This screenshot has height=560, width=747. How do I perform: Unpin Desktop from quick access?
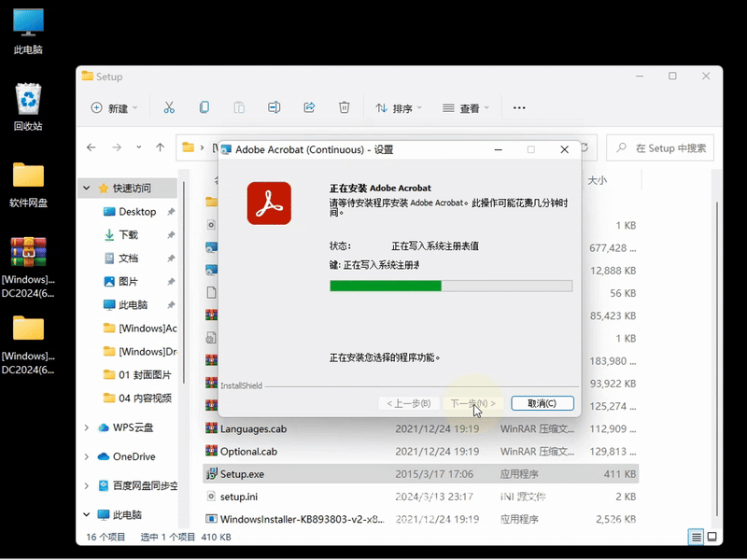click(174, 212)
